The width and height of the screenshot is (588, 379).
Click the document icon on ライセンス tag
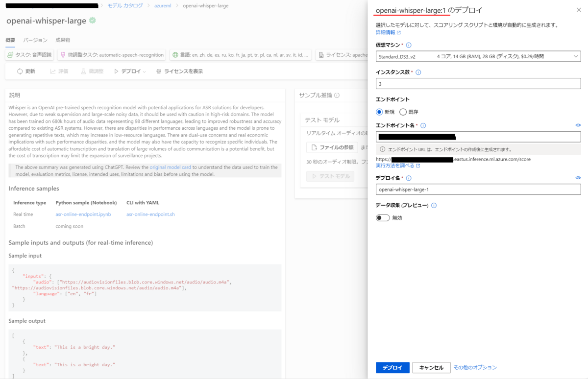(321, 55)
